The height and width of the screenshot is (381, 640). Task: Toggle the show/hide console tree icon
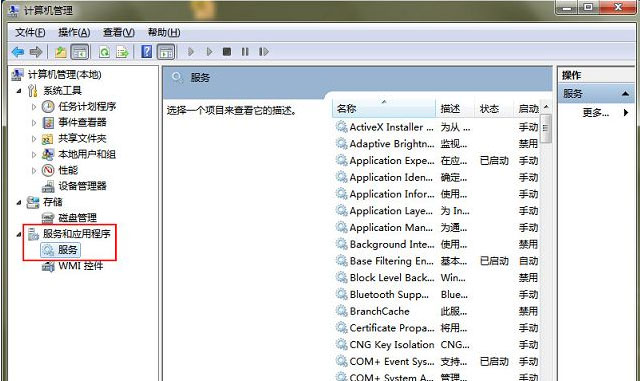(x=80, y=52)
